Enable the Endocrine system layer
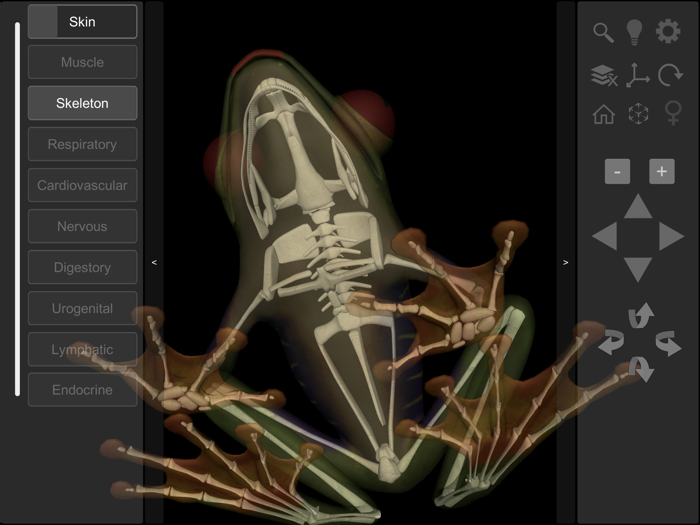 point(83,390)
